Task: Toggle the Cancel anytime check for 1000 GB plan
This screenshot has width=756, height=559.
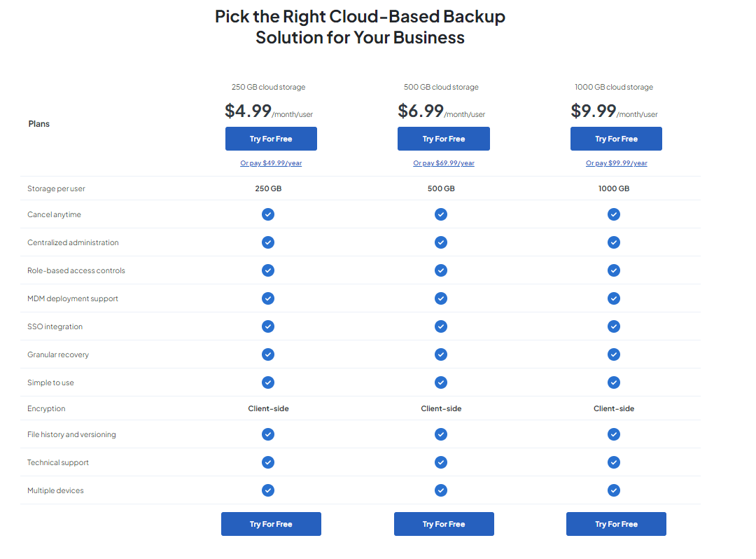Action: click(x=614, y=214)
